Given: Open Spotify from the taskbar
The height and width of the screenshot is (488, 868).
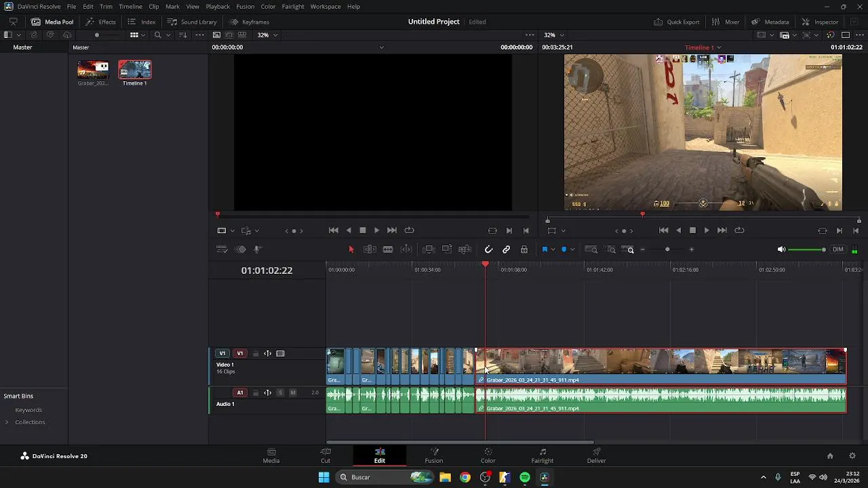Looking at the screenshot, I should [525, 477].
